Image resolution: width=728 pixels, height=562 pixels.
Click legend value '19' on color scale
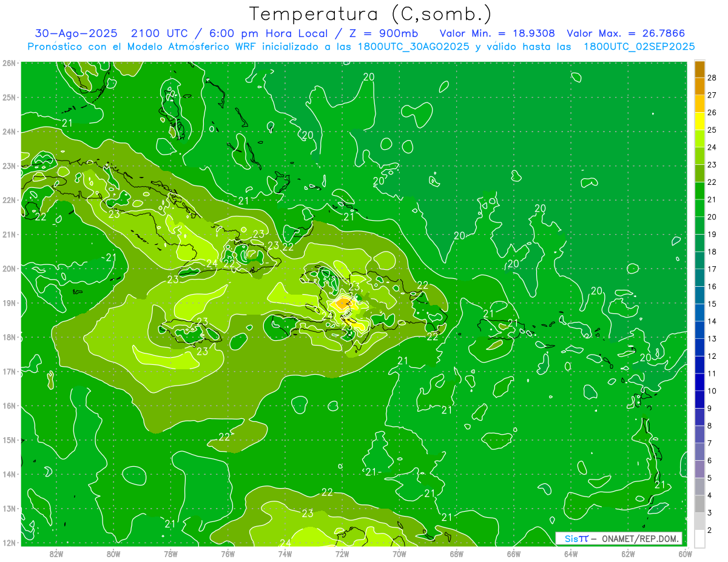[x=712, y=234]
